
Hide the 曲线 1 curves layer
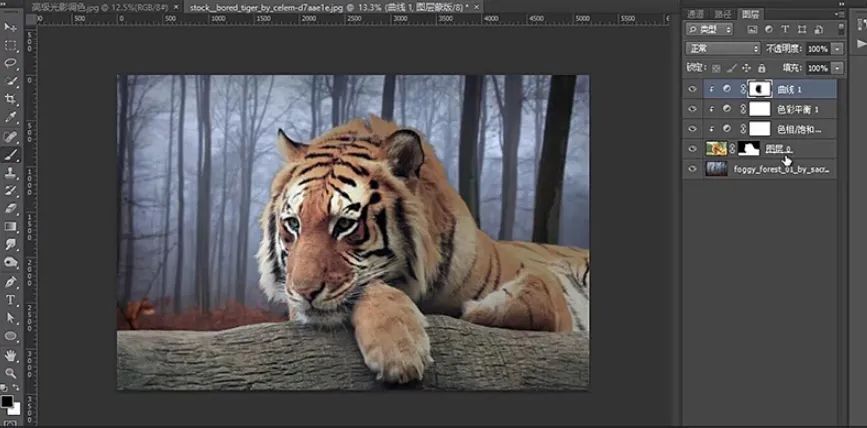(x=692, y=89)
